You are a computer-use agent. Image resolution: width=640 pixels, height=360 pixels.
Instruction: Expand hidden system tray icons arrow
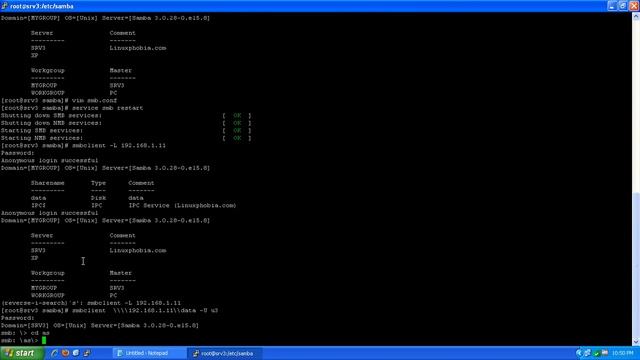click(579, 353)
